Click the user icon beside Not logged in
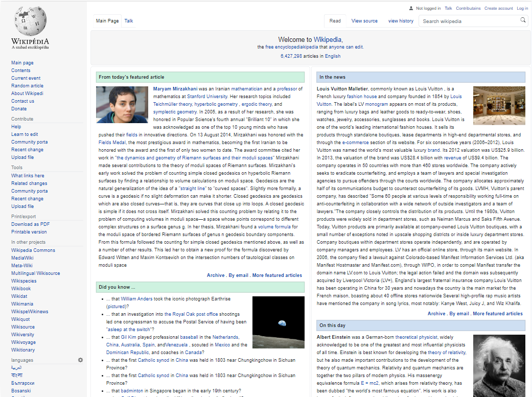 point(411,8)
